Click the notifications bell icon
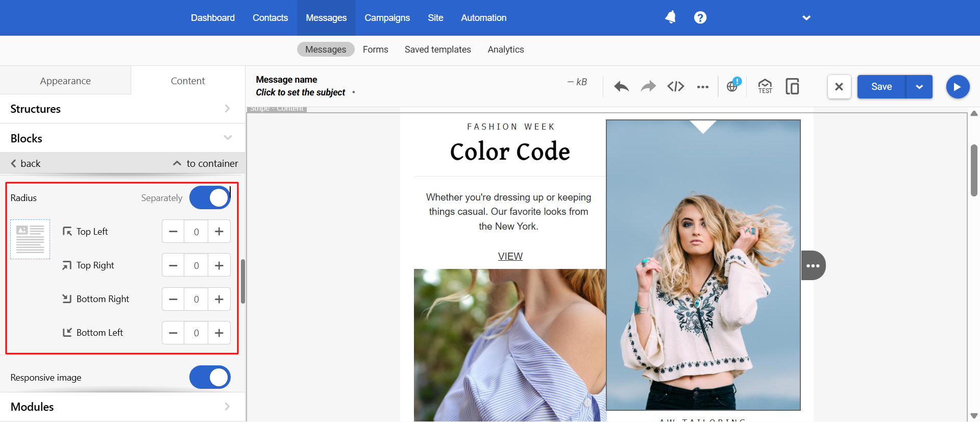980x422 pixels. (670, 17)
